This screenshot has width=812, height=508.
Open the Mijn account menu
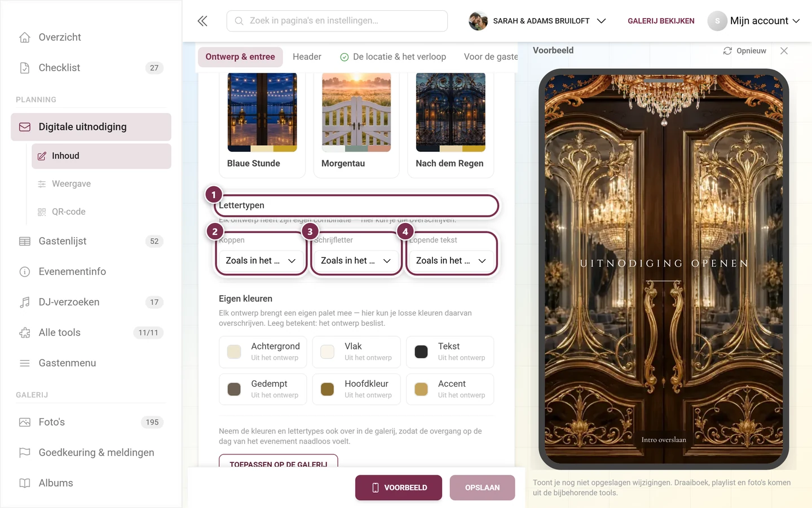click(x=754, y=21)
